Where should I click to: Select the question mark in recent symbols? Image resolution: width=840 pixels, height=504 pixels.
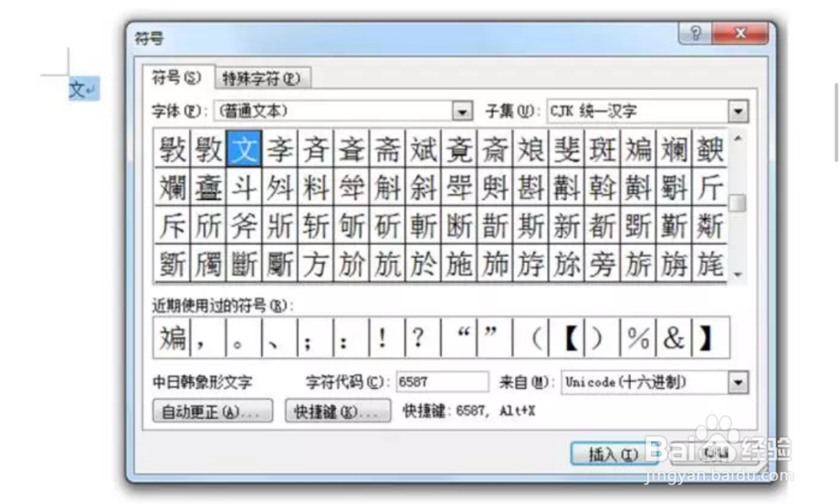pos(417,335)
